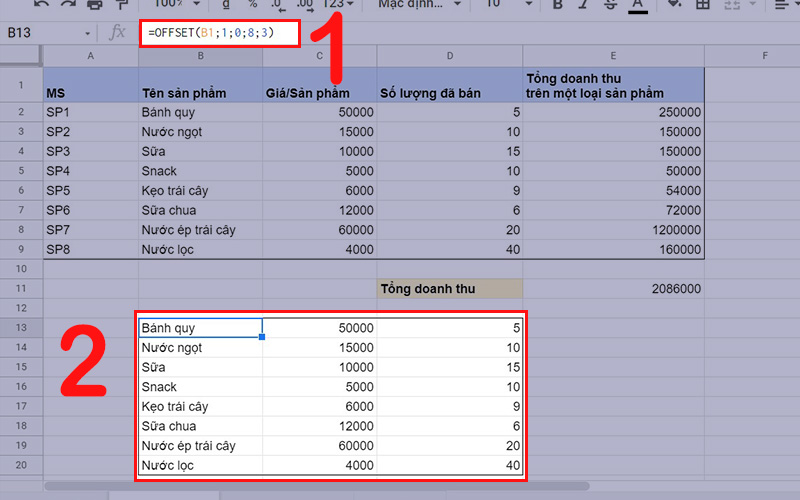Select row 20 header

tap(21, 465)
